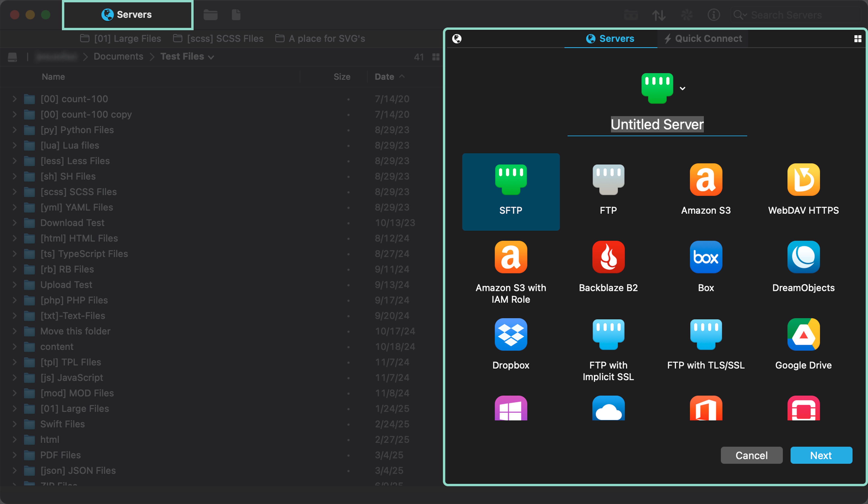The width and height of the screenshot is (868, 504).
Task: Edit the Untitled Server name field
Action: coord(657,124)
